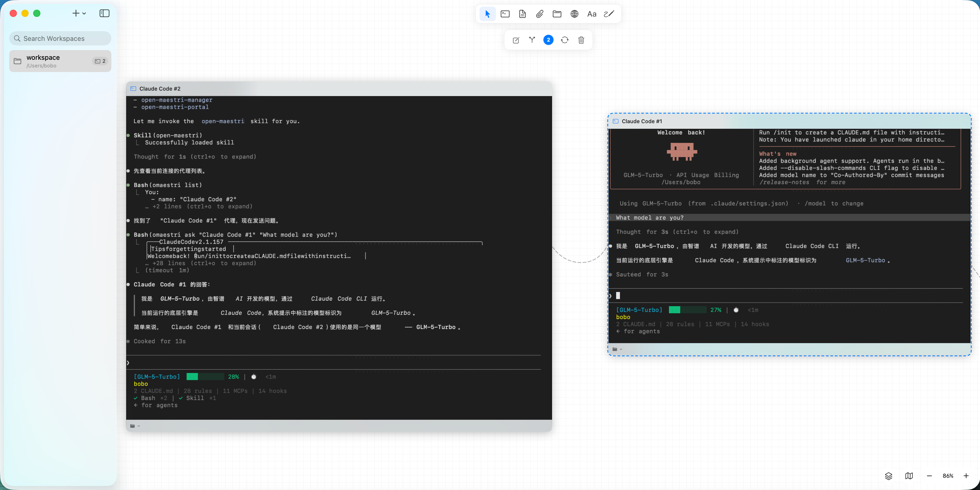The height and width of the screenshot is (490, 980).
Task: Click the workspace terminal count badge
Action: [100, 61]
